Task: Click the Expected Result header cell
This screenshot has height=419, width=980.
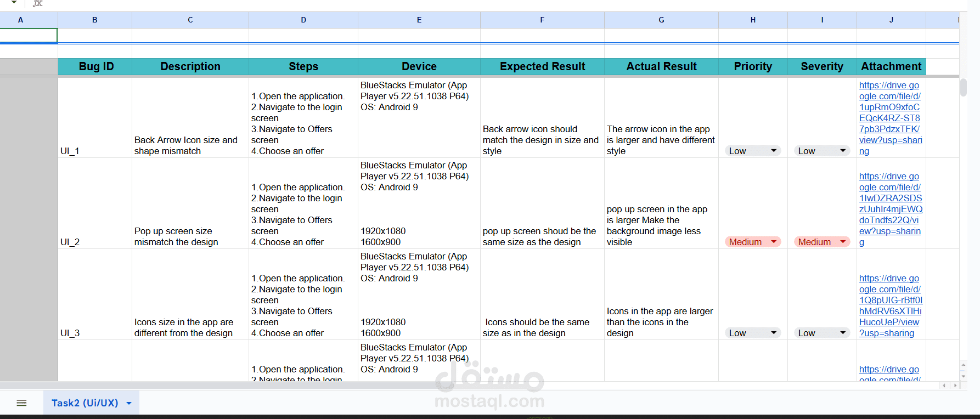Action: 542,66
